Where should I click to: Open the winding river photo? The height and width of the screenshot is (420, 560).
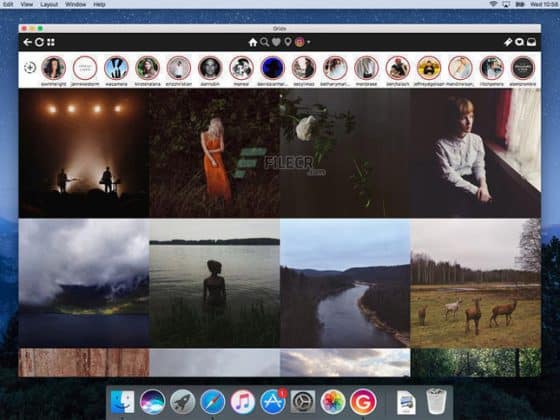(345, 283)
